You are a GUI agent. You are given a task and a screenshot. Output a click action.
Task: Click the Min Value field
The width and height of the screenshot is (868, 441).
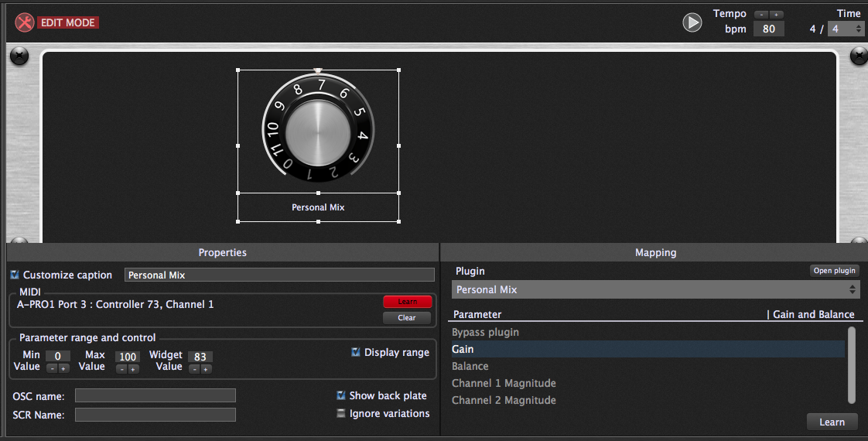pyautogui.click(x=57, y=357)
